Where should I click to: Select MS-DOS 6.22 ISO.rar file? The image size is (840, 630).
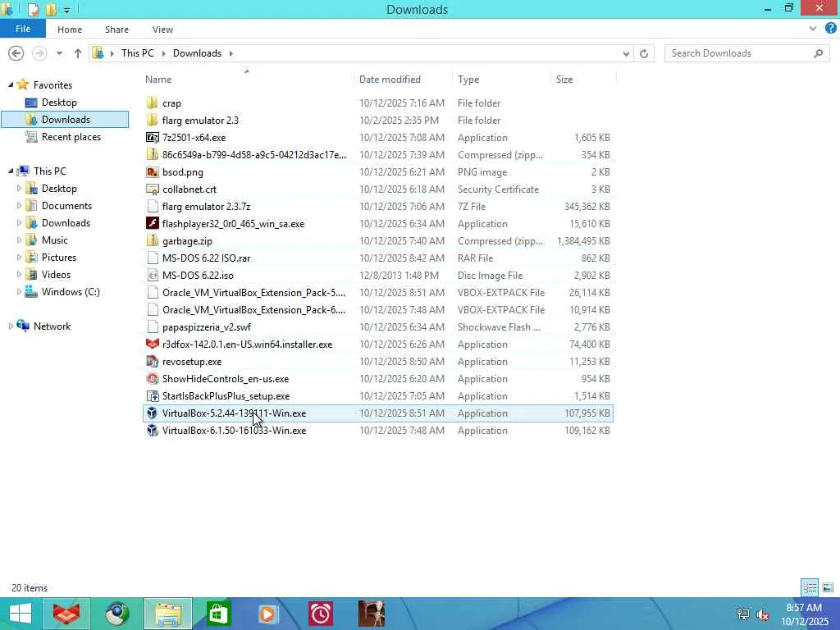pyautogui.click(x=378, y=258)
